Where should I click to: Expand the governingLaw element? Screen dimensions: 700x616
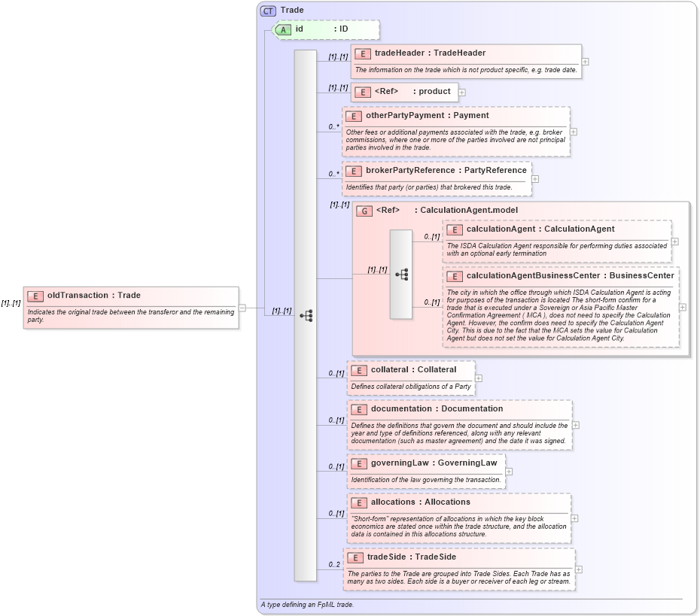pos(509,471)
